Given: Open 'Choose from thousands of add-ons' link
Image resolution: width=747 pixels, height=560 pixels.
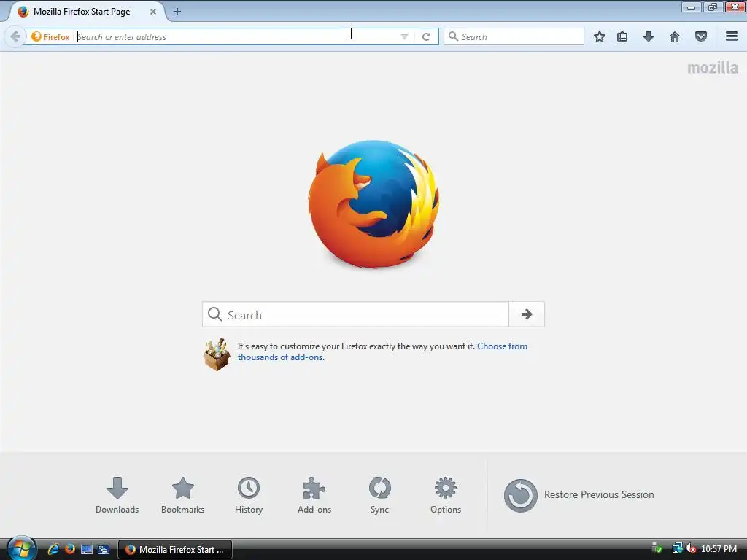Looking at the screenshot, I should (x=382, y=351).
